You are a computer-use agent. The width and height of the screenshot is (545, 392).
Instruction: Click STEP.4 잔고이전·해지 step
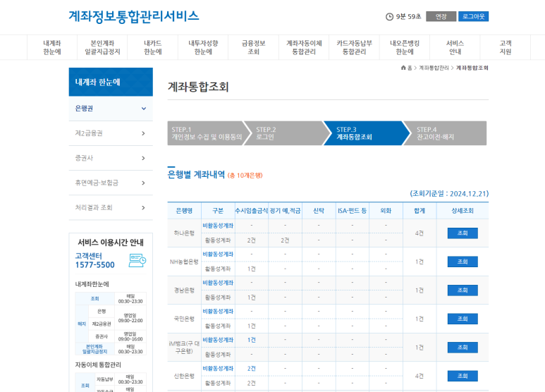446,133
